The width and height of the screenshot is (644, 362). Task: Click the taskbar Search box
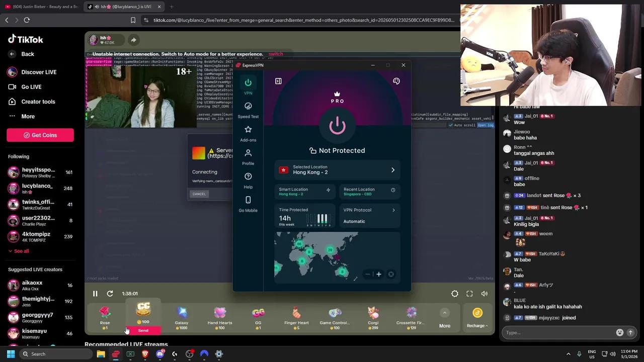pyautogui.click(x=55, y=354)
